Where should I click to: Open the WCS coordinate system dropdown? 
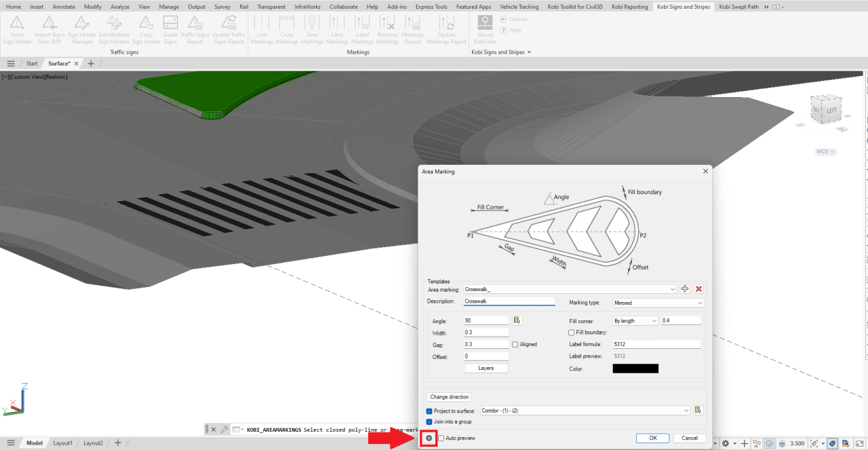tap(825, 152)
